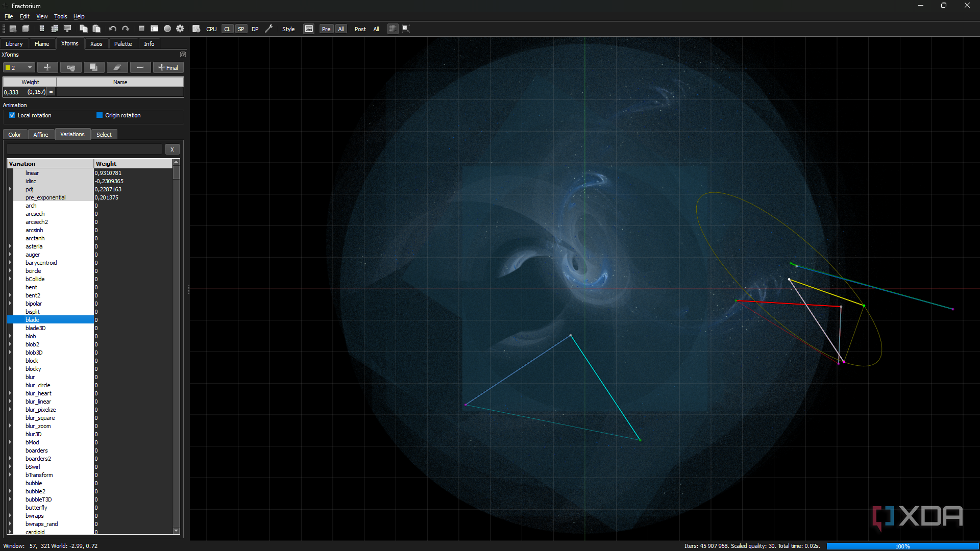Screen dimensions: 980x551
Task: Expand the blur_heart variation row
Action: (x=10, y=393)
